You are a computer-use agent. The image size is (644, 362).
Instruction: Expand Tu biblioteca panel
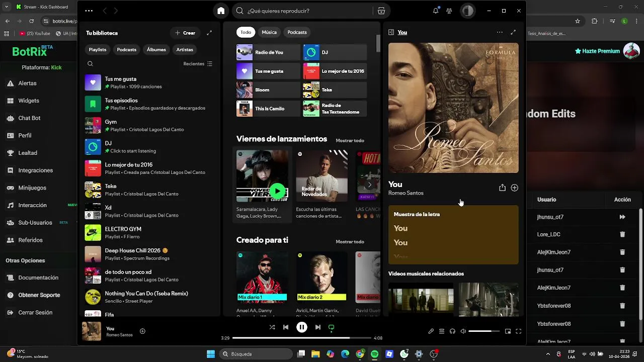209,33
